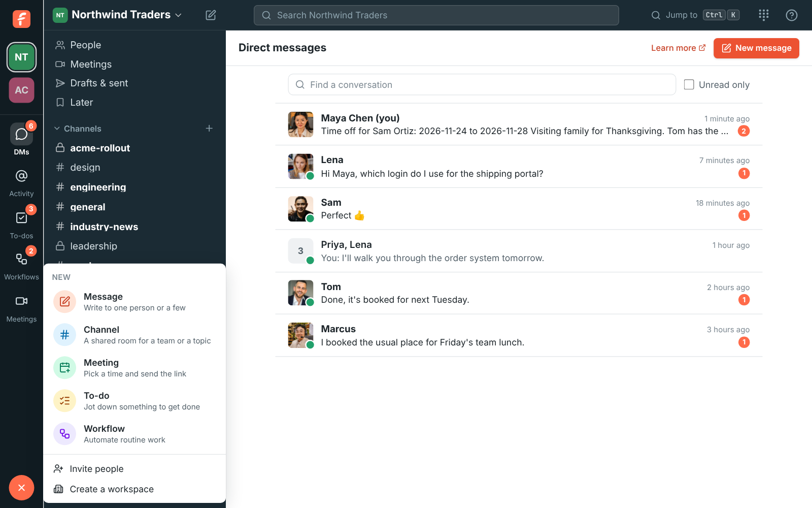This screenshot has width=812, height=508.
Task: Switch to the NT workspace avatar
Action: pyautogui.click(x=21, y=57)
